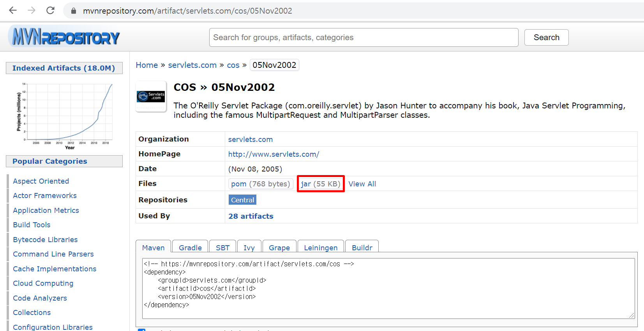644x331 pixels.
Task: Open Application Metrics category
Action: point(46,210)
